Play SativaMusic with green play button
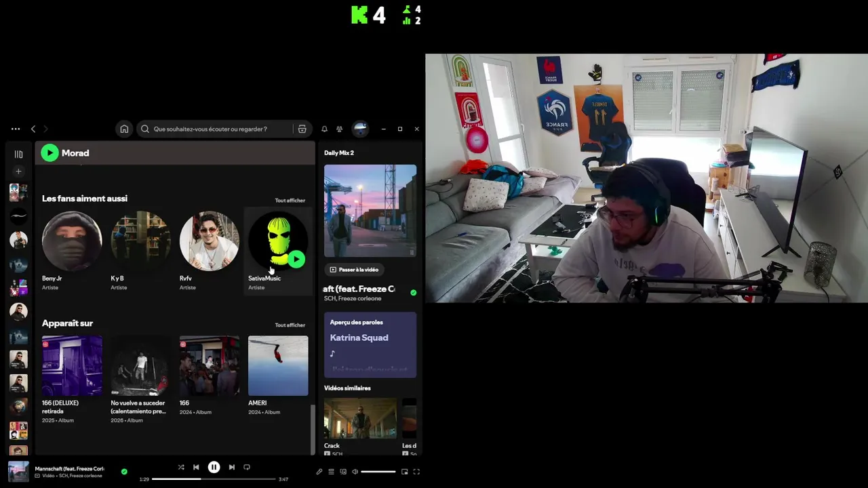This screenshot has height=488, width=868. point(296,260)
